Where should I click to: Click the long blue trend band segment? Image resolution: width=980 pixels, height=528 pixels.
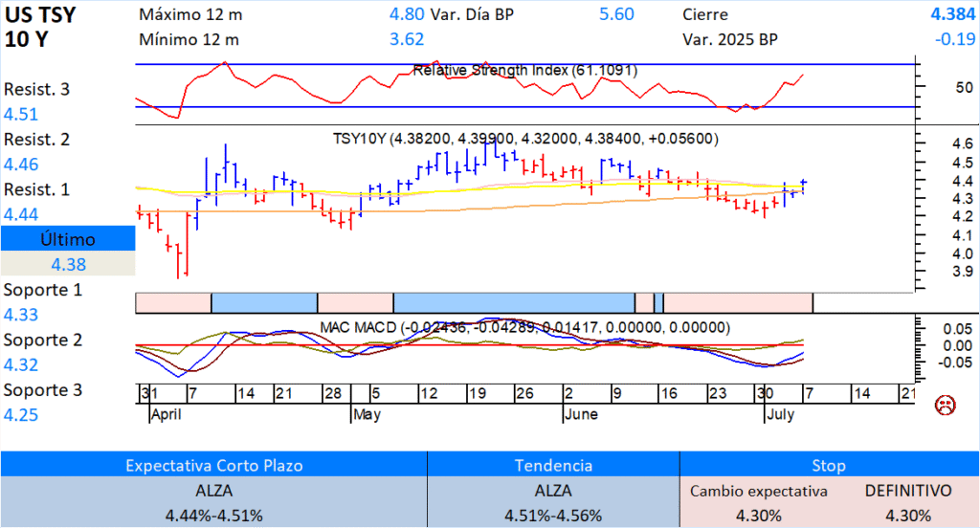click(514, 303)
